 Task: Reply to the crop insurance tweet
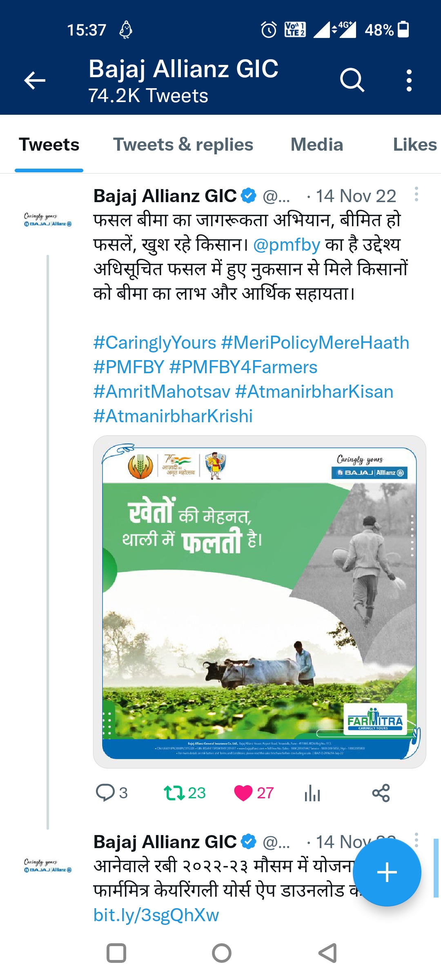105,793
